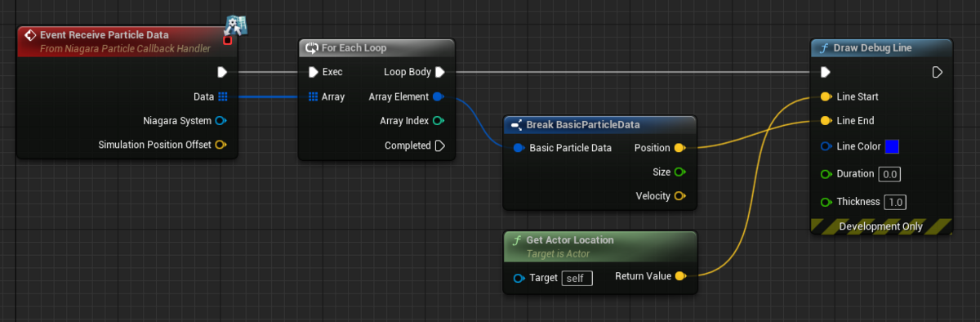Click the Niagara System output pin
Image resolution: width=980 pixels, height=322 pixels.
220,121
